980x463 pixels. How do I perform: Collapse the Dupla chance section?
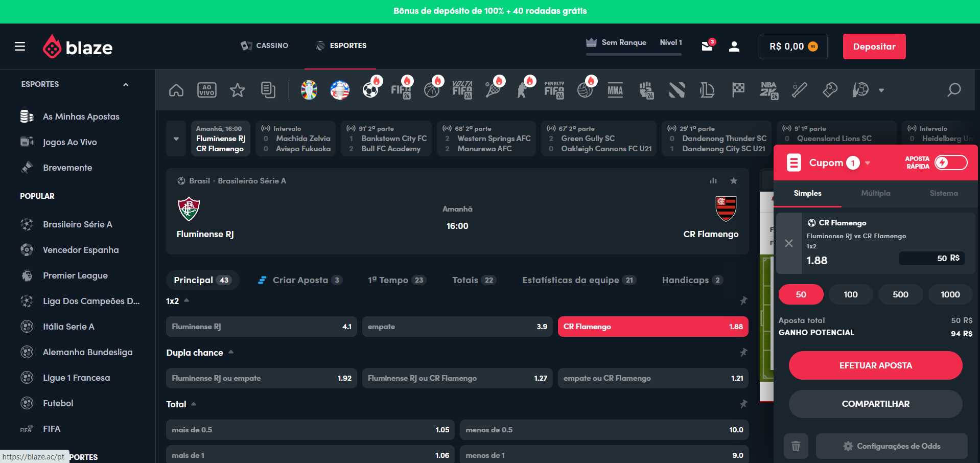pyautogui.click(x=231, y=352)
